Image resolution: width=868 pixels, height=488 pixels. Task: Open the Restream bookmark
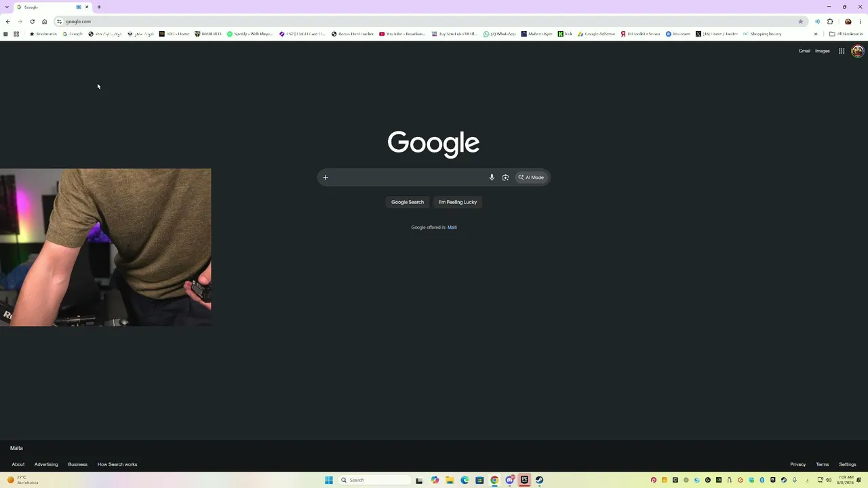click(x=677, y=34)
